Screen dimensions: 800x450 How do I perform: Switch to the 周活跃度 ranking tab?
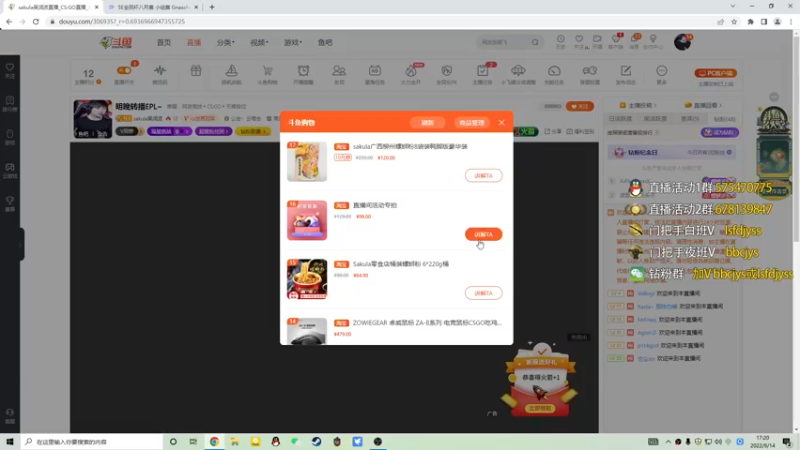655,119
